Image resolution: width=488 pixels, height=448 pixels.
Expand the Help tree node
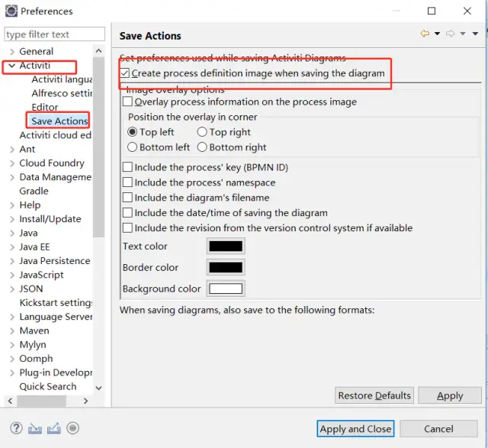coord(12,205)
